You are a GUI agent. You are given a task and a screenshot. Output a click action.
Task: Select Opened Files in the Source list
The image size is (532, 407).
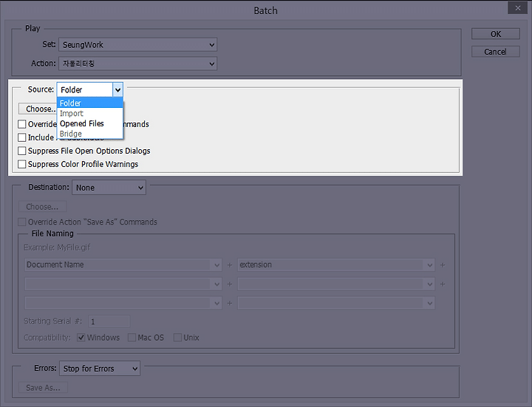click(x=90, y=123)
